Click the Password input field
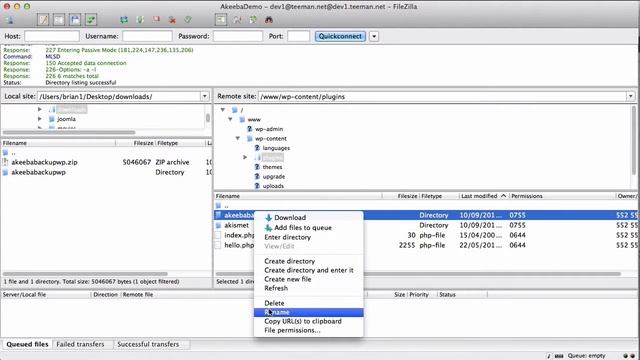This screenshot has width=640, height=360. click(238, 36)
